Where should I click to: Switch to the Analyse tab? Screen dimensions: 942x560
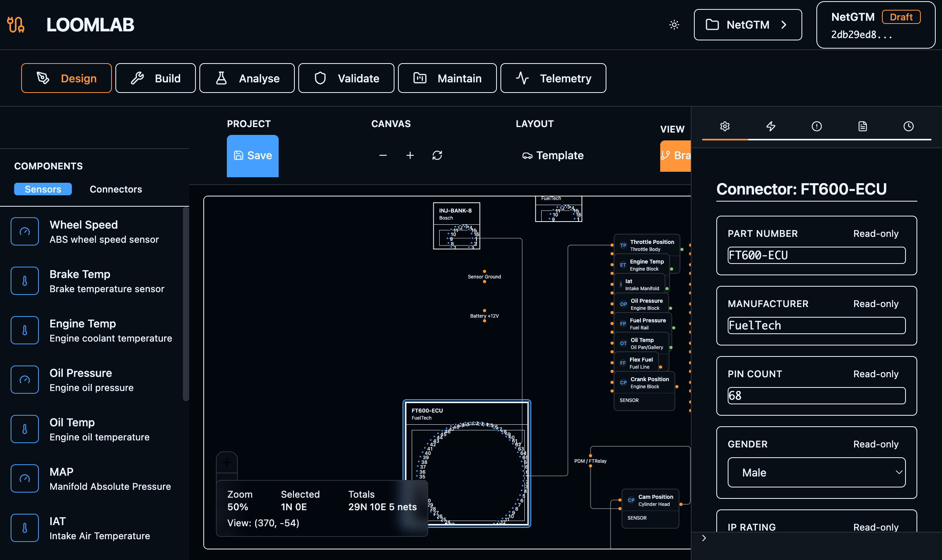click(247, 78)
